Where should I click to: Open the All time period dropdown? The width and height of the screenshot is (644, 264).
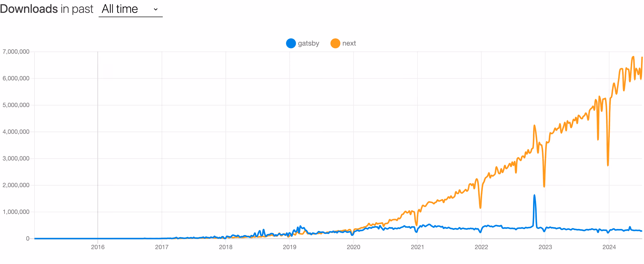click(x=130, y=9)
